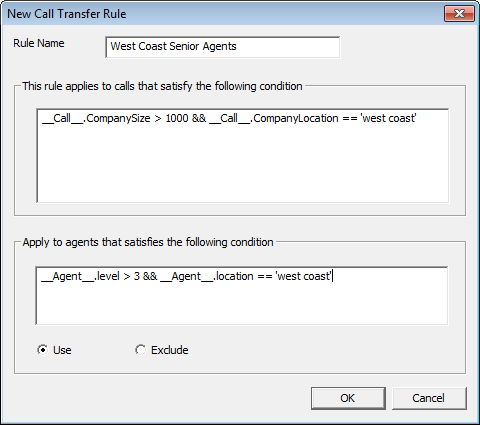Click the Exclude option label text
Screen dimensions: 480x425
click(x=170, y=350)
